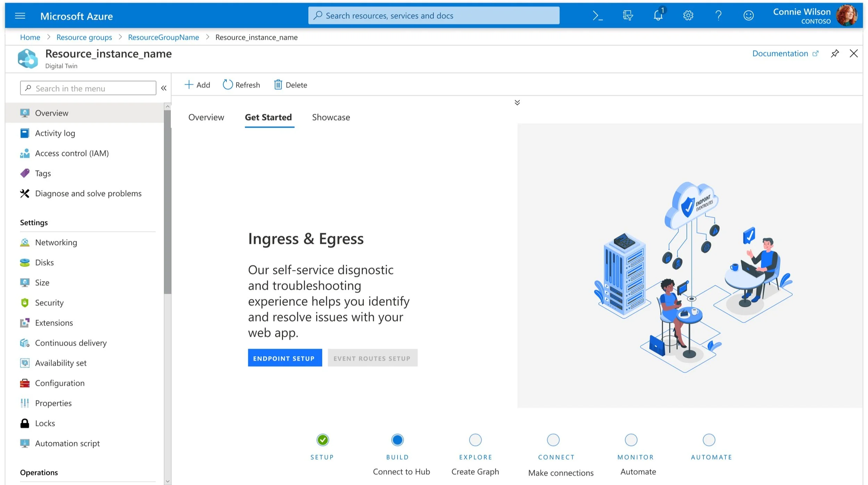Open the hamburger portal menu
The image size is (868, 485).
(x=20, y=16)
